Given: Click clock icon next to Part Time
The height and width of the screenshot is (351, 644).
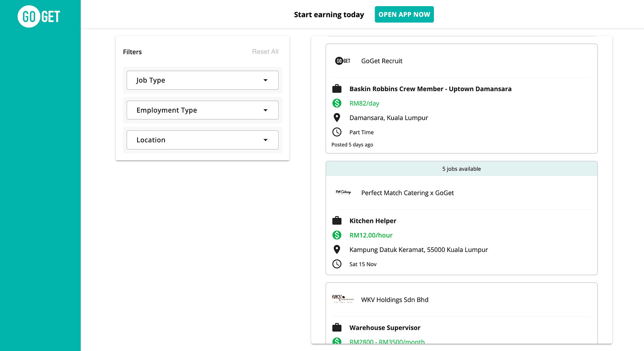Looking at the screenshot, I should (x=337, y=132).
